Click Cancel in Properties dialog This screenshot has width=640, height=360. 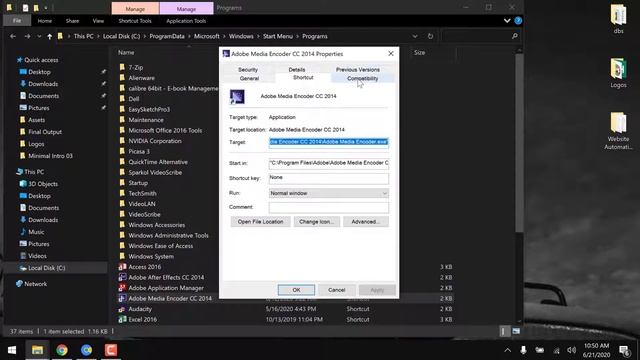pos(337,290)
